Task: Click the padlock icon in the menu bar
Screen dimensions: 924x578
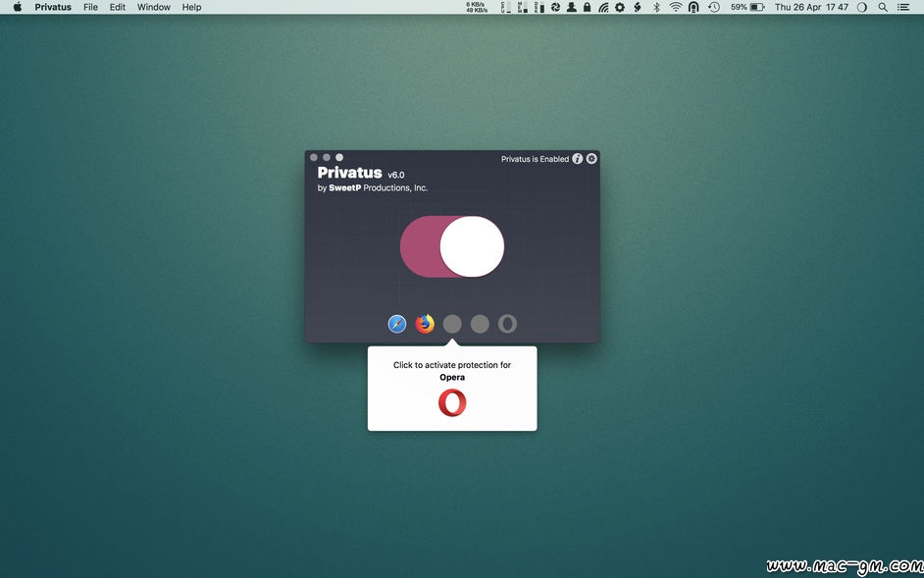Action: tap(587, 7)
